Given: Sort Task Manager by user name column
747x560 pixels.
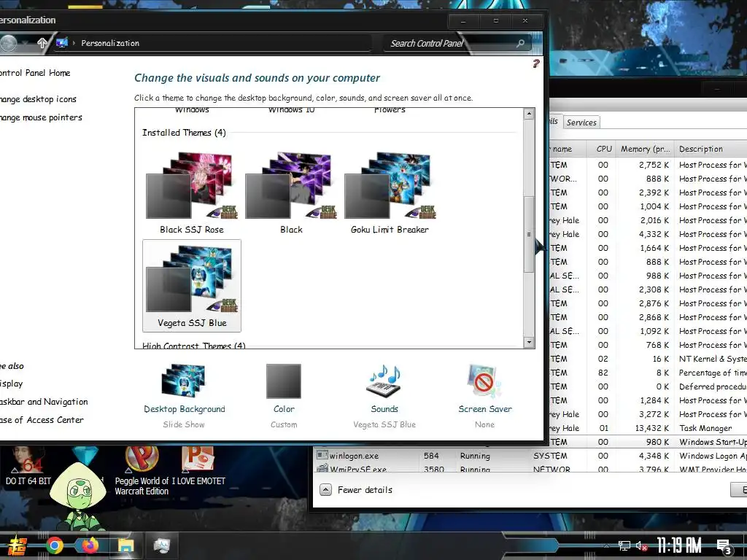Looking at the screenshot, I should pos(568,149).
